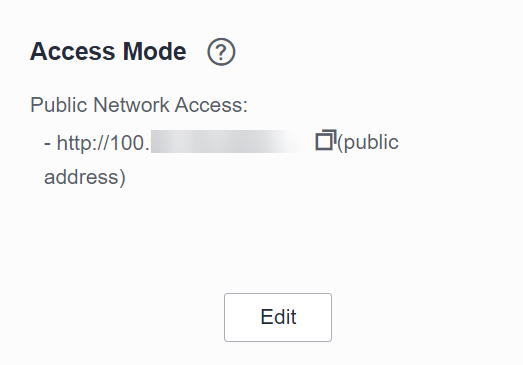This screenshot has height=365, width=523.
Task: Edit the access mode settings
Action: point(278,317)
